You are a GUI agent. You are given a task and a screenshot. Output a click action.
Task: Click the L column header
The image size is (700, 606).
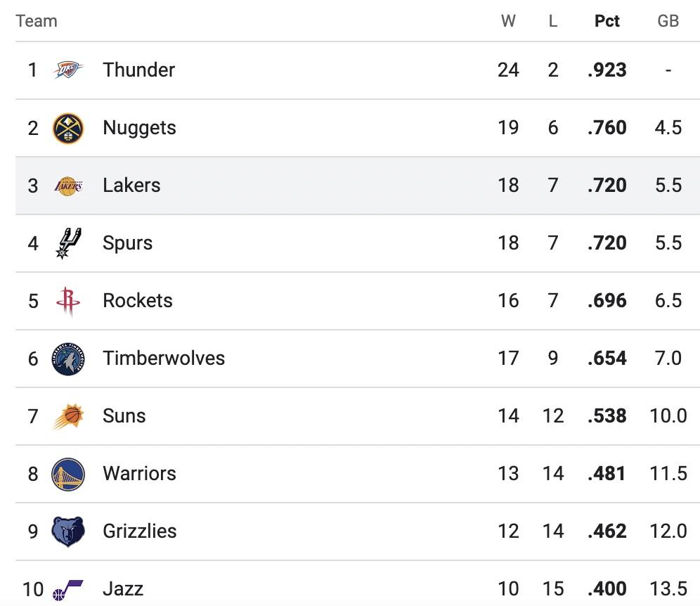[x=553, y=21]
